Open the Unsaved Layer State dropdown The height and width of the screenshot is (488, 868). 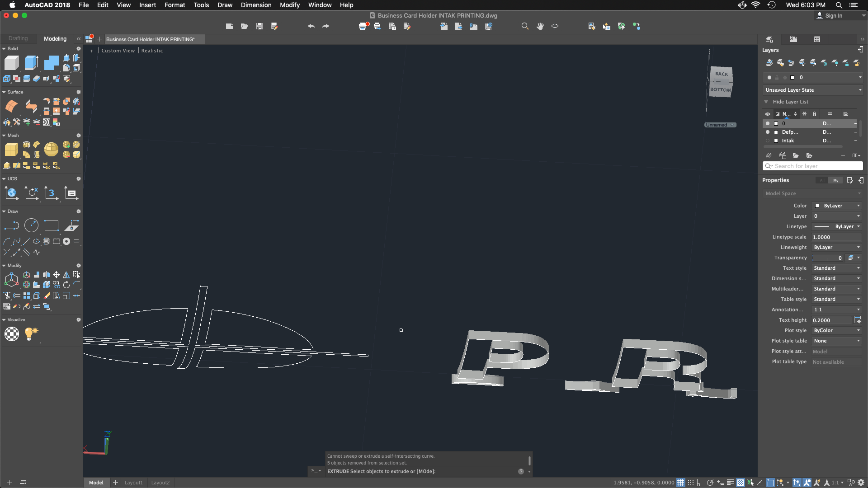coord(813,90)
